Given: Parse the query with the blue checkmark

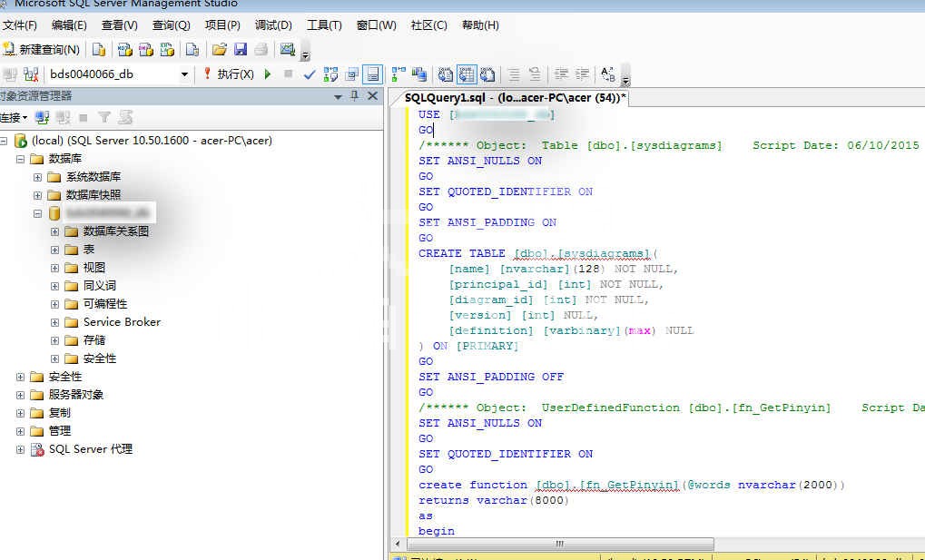Looking at the screenshot, I should 310,74.
